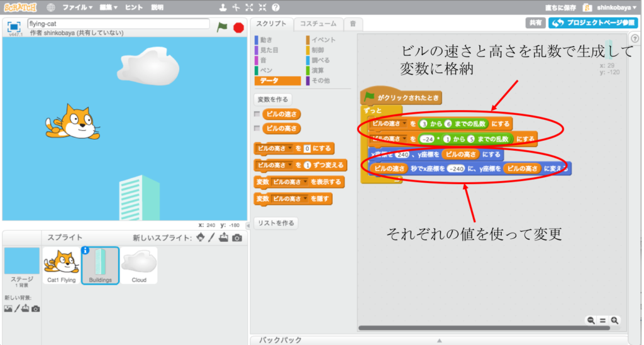Collapse the stage with the small arrow handle

(248, 225)
